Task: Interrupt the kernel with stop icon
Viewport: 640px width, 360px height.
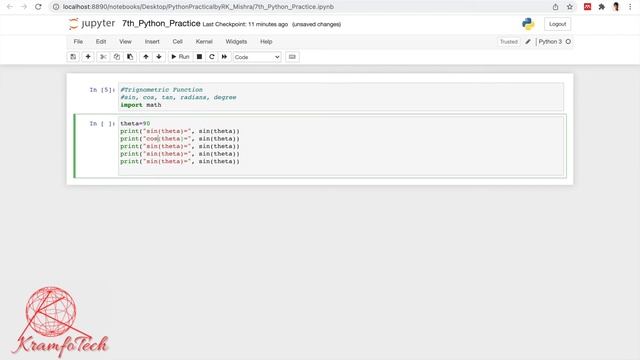Action: coord(199,57)
